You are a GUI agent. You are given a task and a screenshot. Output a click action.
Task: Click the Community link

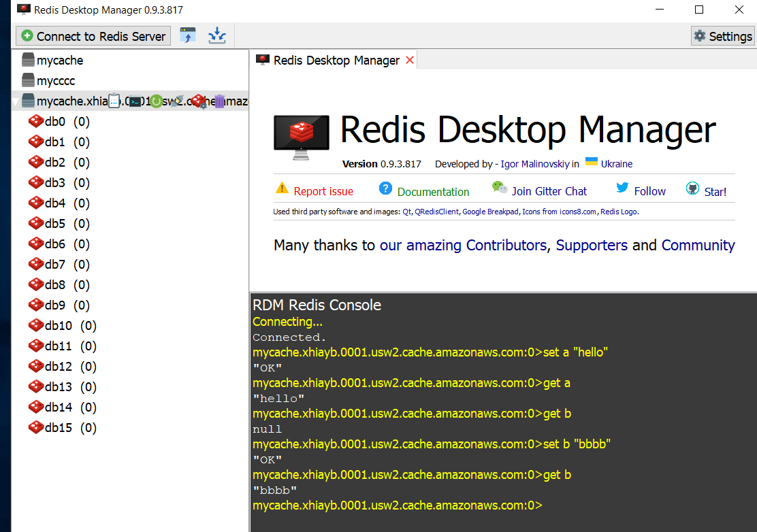coord(698,246)
